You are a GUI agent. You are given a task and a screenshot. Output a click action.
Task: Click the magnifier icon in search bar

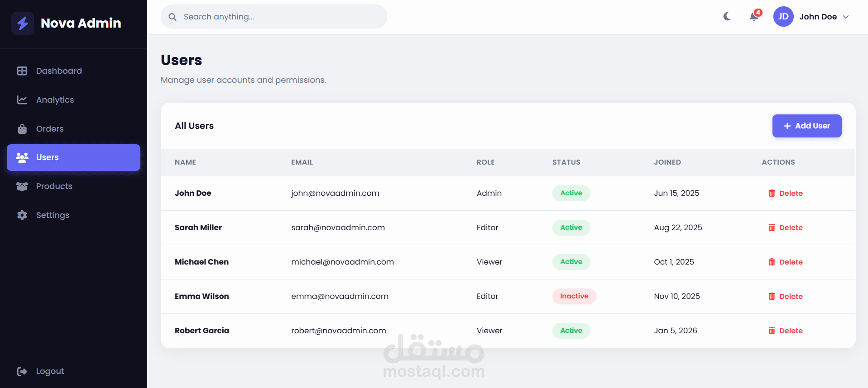click(173, 17)
